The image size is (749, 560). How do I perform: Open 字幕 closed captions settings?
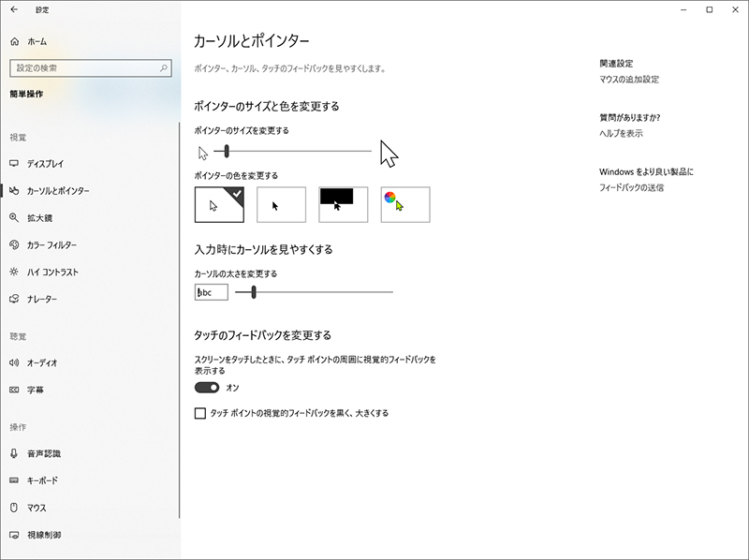point(36,390)
